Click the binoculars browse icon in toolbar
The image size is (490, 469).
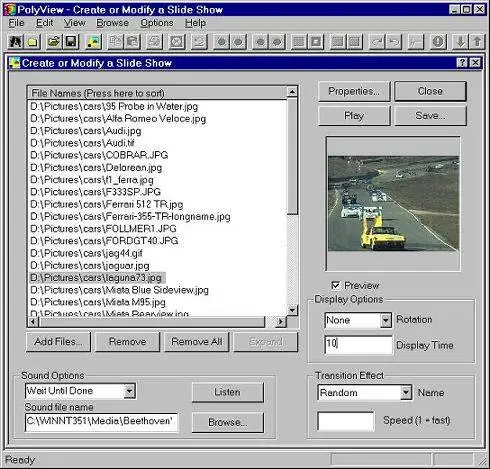[x=15, y=42]
